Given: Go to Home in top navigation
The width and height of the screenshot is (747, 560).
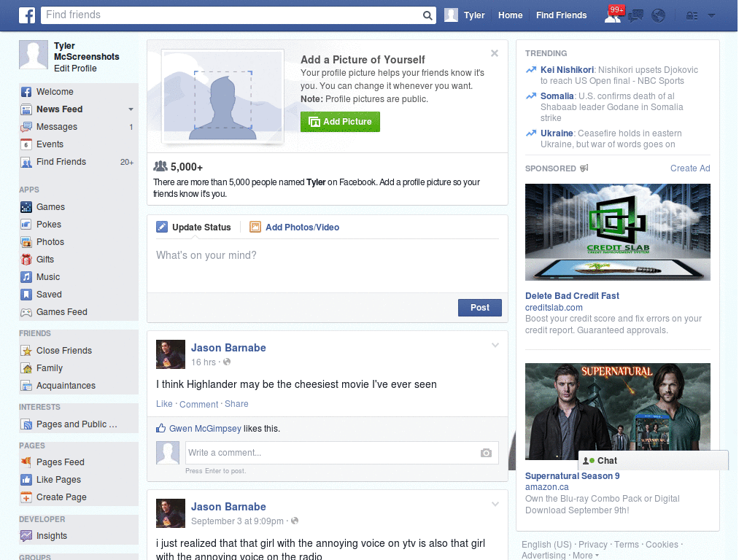Looking at the screenshot, I should click(510, 15).
